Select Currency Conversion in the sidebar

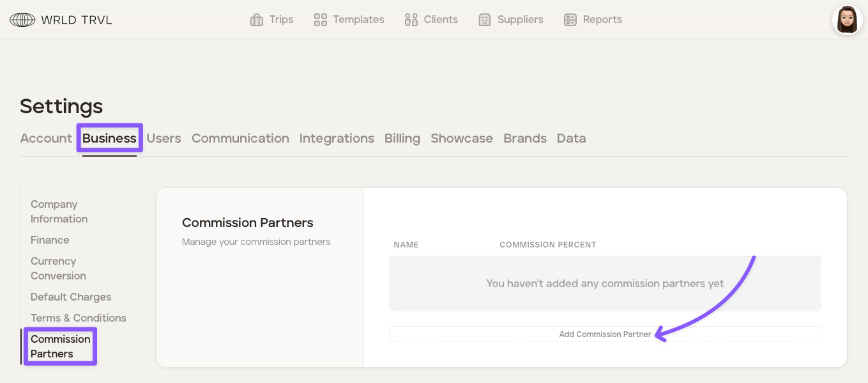coord(58,269)
